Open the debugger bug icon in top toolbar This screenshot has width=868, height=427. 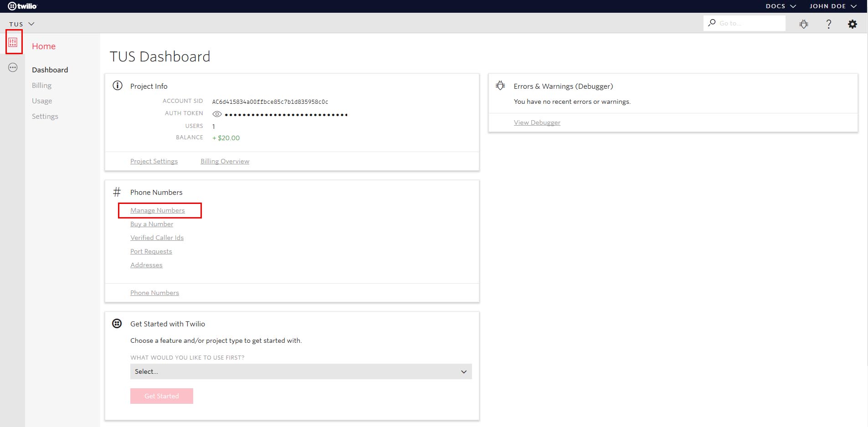[x=804, y=24]
